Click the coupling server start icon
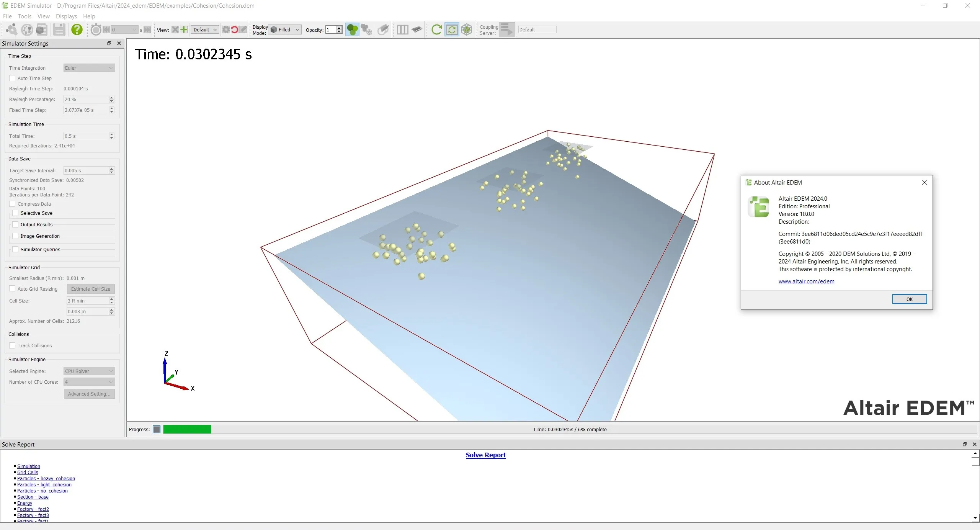This screenshot has height=530, width=980. pyautogui.click(x=507, y=29)
